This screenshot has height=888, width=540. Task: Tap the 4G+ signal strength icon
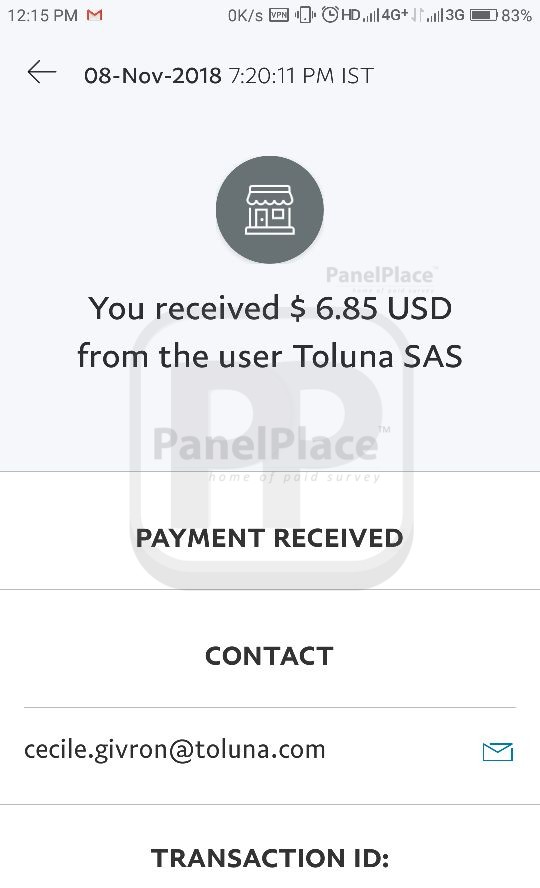click(387, 15)
